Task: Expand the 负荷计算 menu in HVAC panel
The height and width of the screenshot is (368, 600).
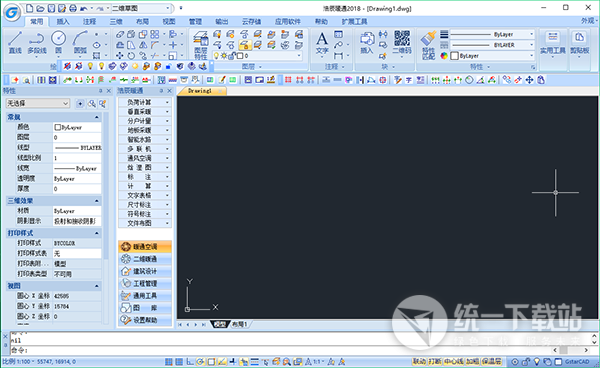Action: pyautogui.click(x=144, y=102)
